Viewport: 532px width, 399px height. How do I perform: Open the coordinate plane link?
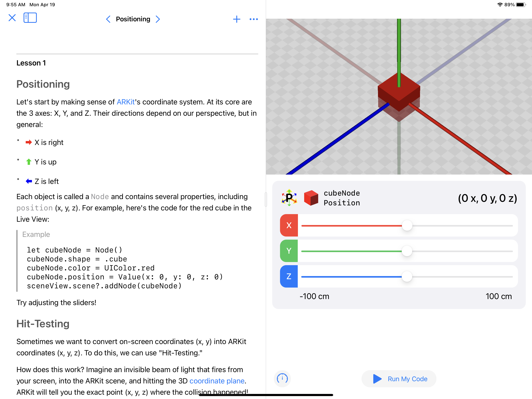pyautogui.click(x=217, y=381)
